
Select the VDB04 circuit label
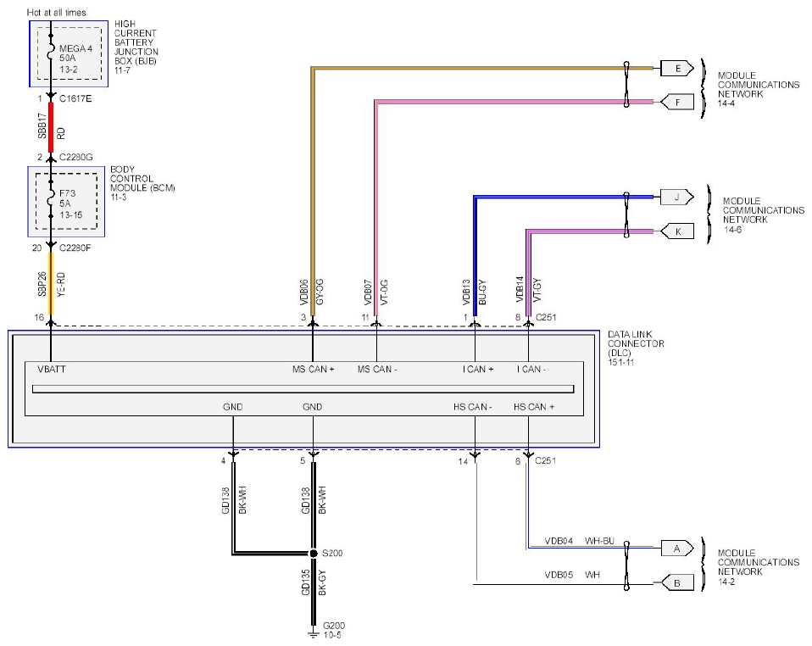559,542
